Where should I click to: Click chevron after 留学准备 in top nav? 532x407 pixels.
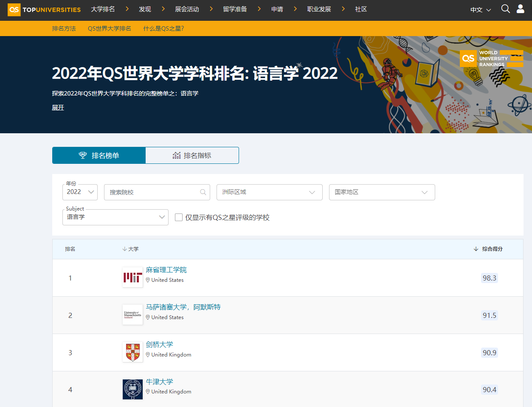pos(259,9)
